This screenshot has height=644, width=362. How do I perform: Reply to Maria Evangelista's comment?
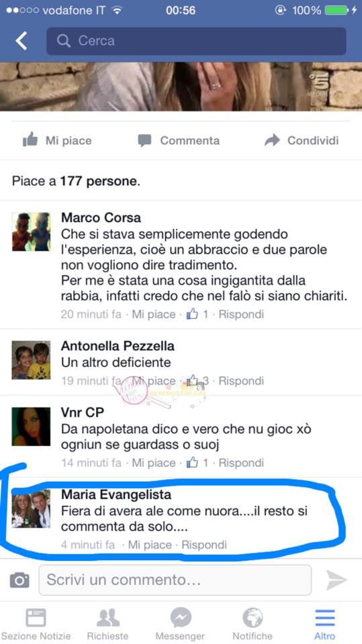coord(204,545)
